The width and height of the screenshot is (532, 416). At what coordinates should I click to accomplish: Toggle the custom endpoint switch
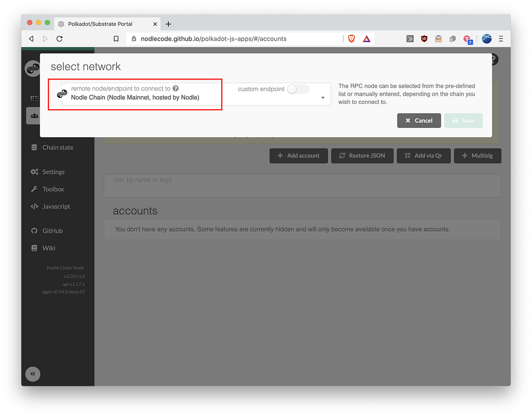[298, 89]
